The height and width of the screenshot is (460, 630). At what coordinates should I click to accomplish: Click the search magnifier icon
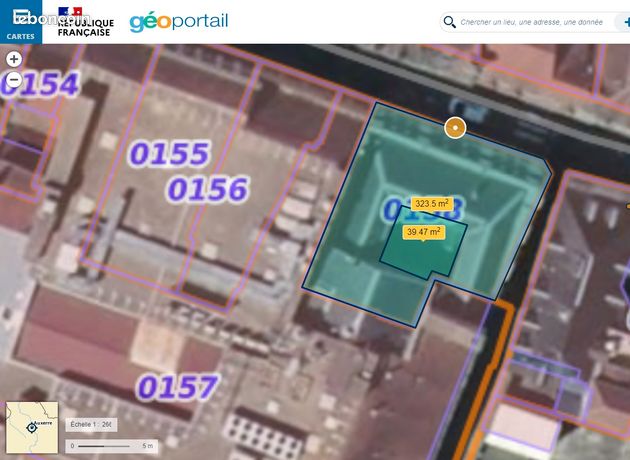(x=449, y=22)
